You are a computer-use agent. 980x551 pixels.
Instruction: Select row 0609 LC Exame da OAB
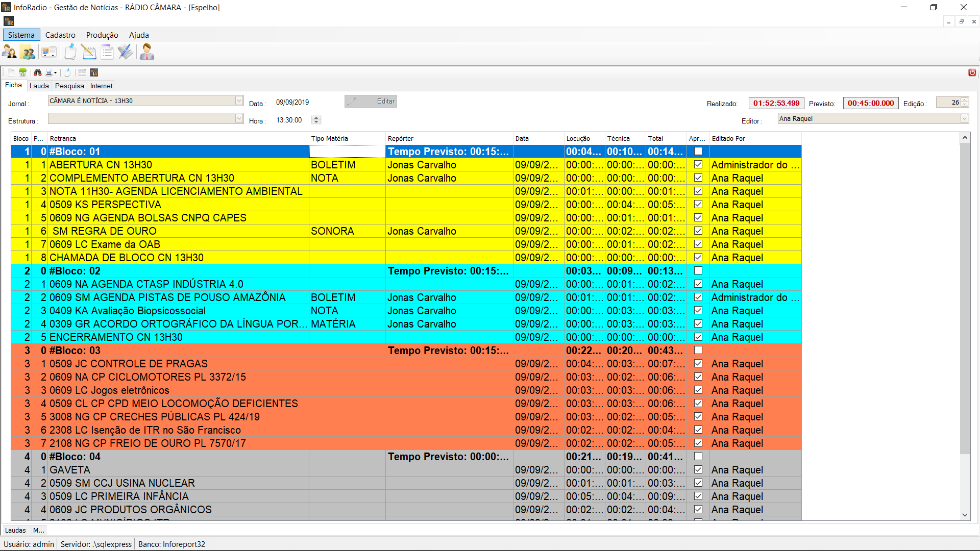(406, 244)
